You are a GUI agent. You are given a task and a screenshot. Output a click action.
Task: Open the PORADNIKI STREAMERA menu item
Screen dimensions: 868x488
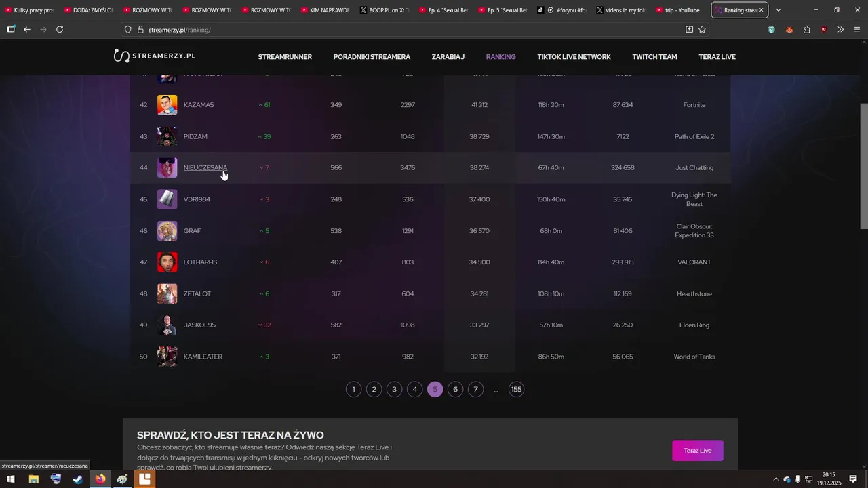[x=372, y=57]
